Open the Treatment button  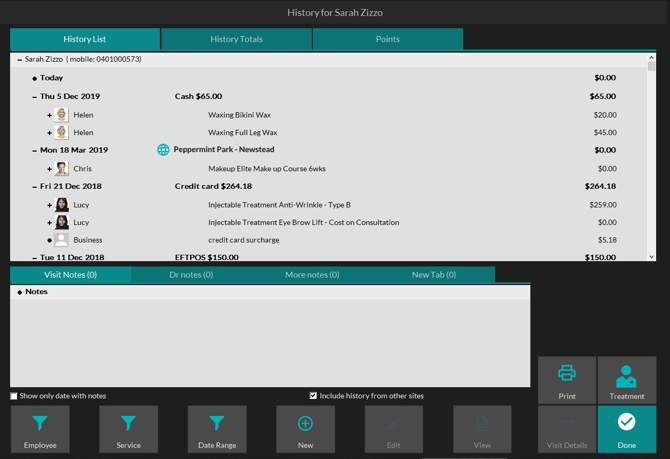pyautogui.click(x=627, y=380)
